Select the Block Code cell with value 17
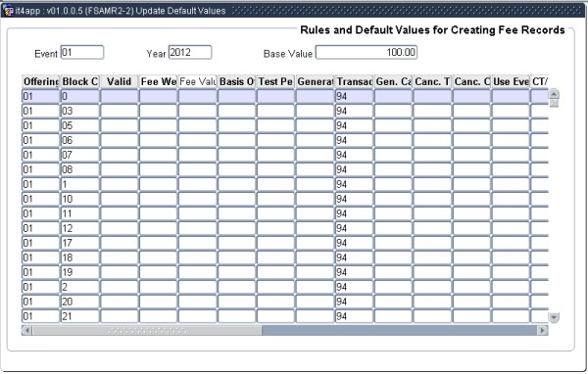Image resolution: width=588 pixels, height=374 pixels. [80, 243]
